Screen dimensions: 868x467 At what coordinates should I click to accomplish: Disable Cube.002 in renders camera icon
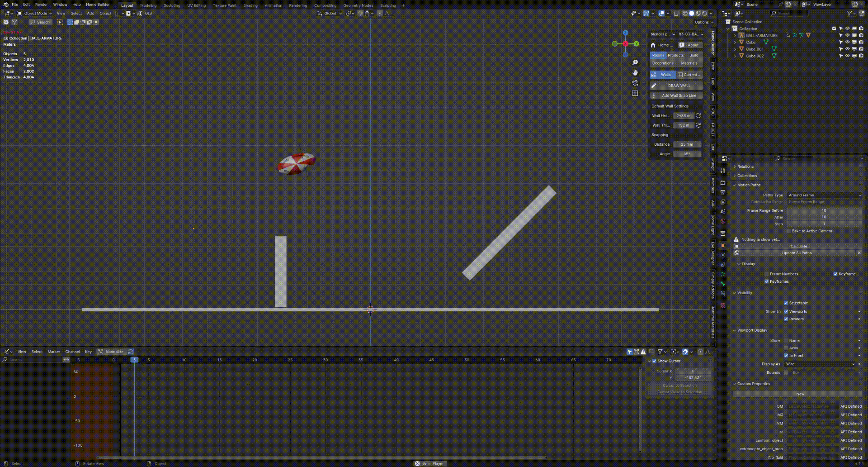click(861, 56)
